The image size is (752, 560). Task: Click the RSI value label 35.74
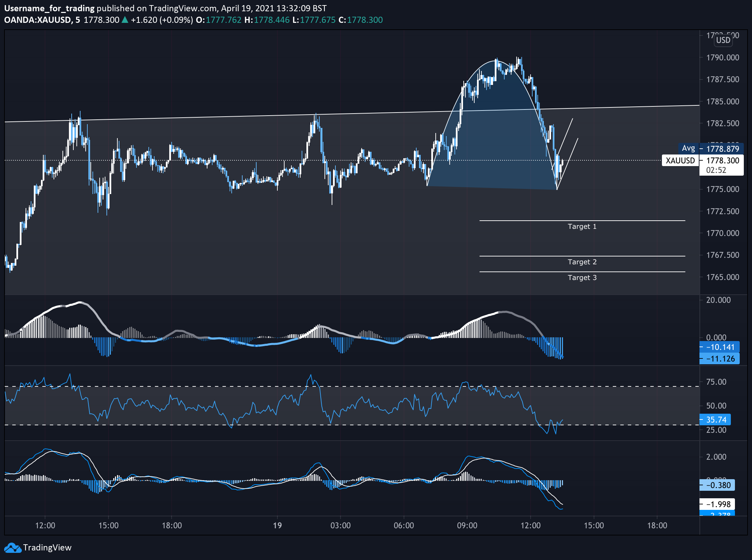pos(715,420)
